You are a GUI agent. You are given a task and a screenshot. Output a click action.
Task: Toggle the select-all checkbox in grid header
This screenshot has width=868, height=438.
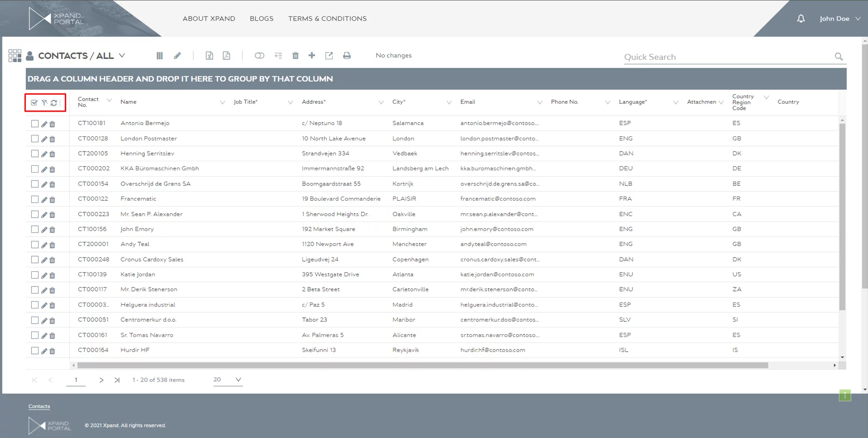[x=34, y=103]
